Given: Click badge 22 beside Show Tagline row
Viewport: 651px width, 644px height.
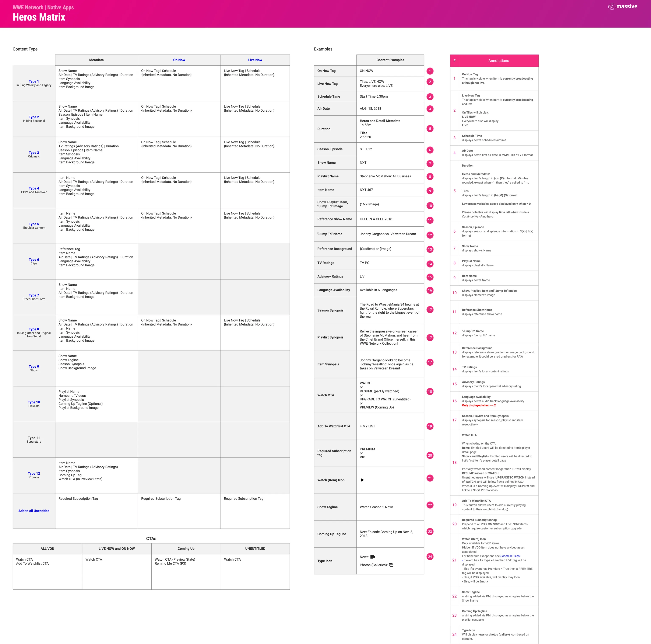Looking at the screenshot, I should 430,505.
